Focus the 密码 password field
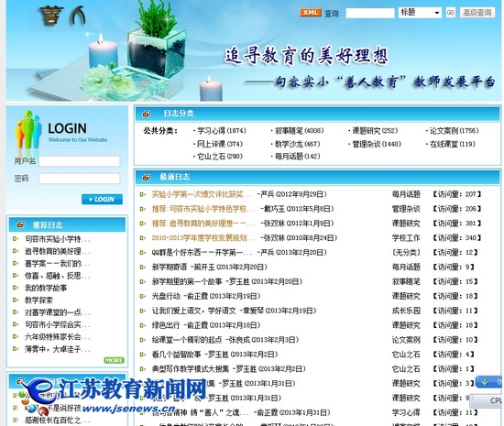 (x=80, y=179)
